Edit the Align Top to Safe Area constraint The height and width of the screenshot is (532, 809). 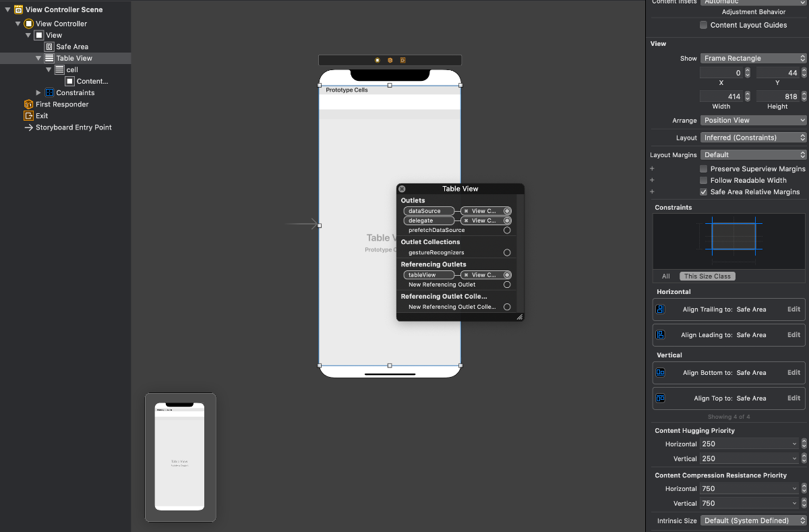point(794,398)
